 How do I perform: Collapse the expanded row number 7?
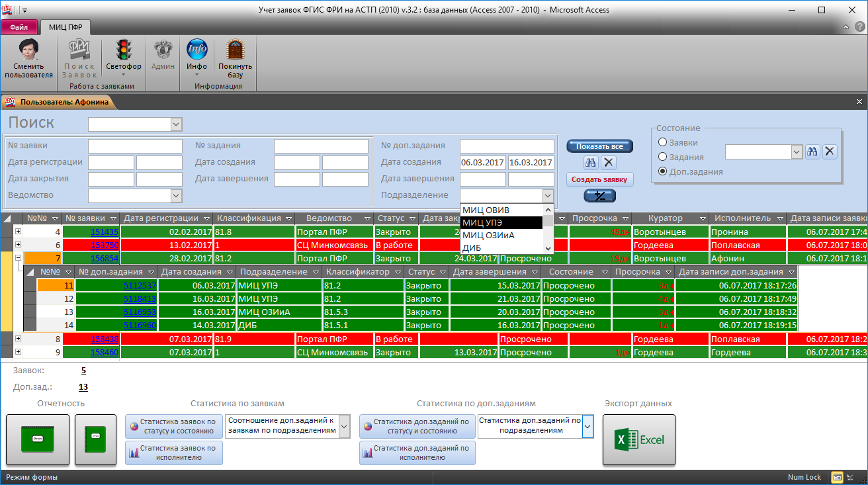pyautogui.click(x=18, y=258)
